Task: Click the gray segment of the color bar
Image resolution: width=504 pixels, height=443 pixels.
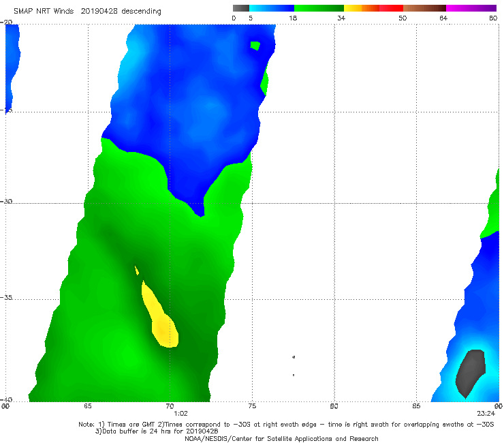Action: coord(241,8)
